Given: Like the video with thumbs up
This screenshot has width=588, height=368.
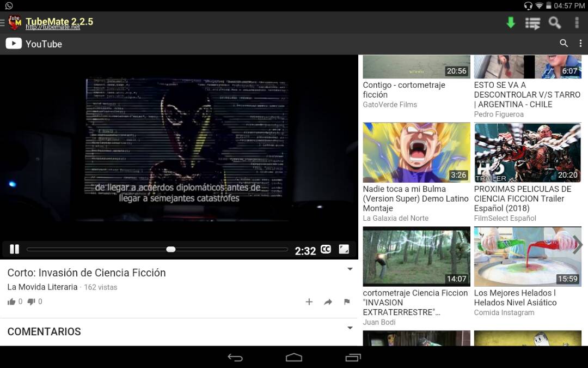Looking at the screenshot, I should [11, 301].
